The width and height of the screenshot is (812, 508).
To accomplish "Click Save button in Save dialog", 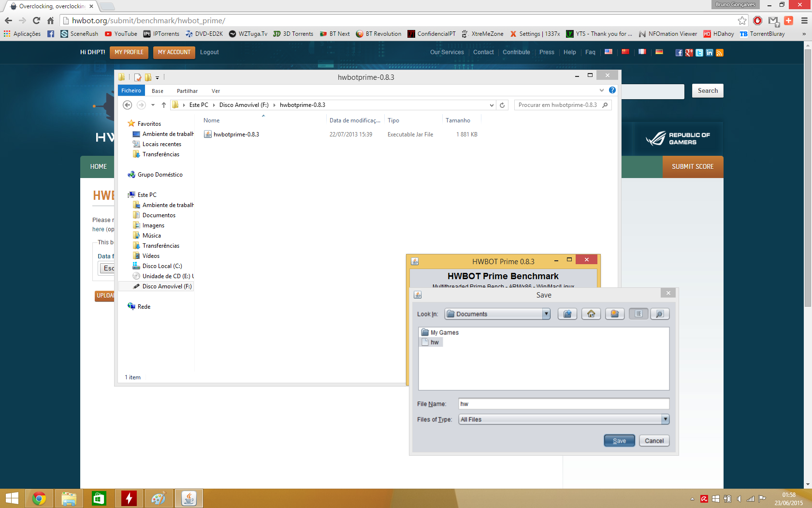I will pyautogui.click(x=619, y=441).
